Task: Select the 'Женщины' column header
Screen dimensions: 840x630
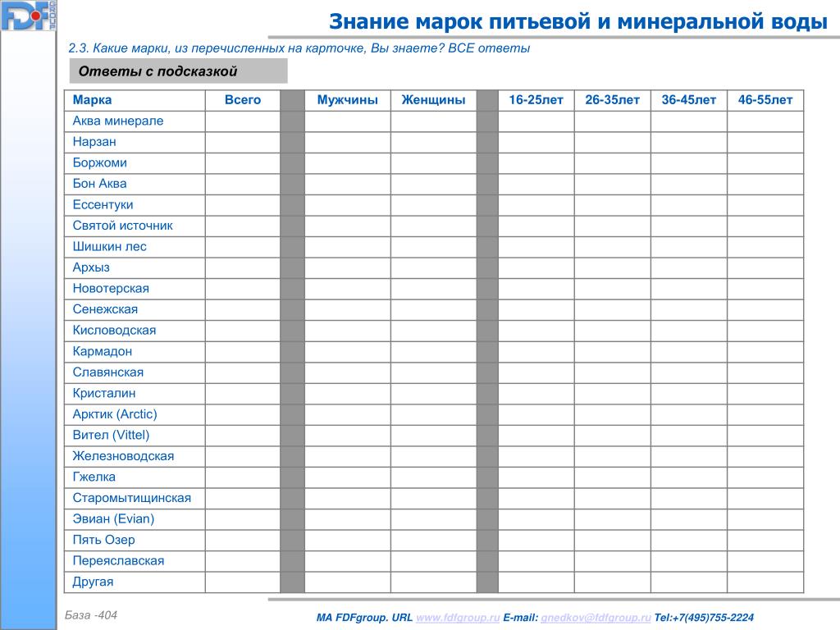Action: pyautogui.click(x=433, y=99)
